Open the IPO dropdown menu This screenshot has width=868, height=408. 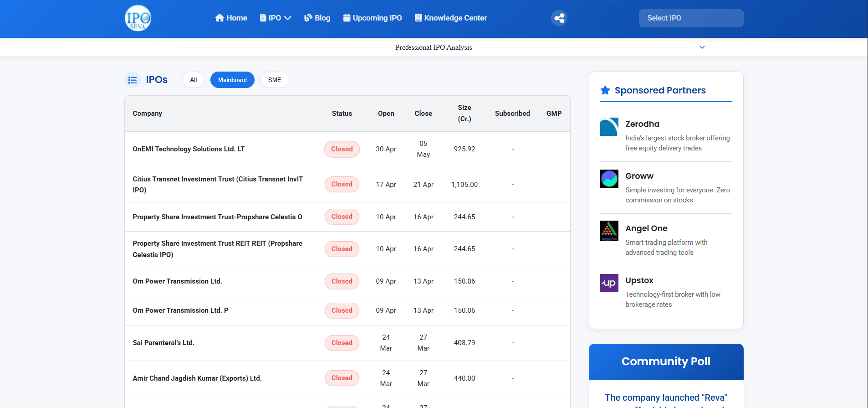(x=275, y=18)
